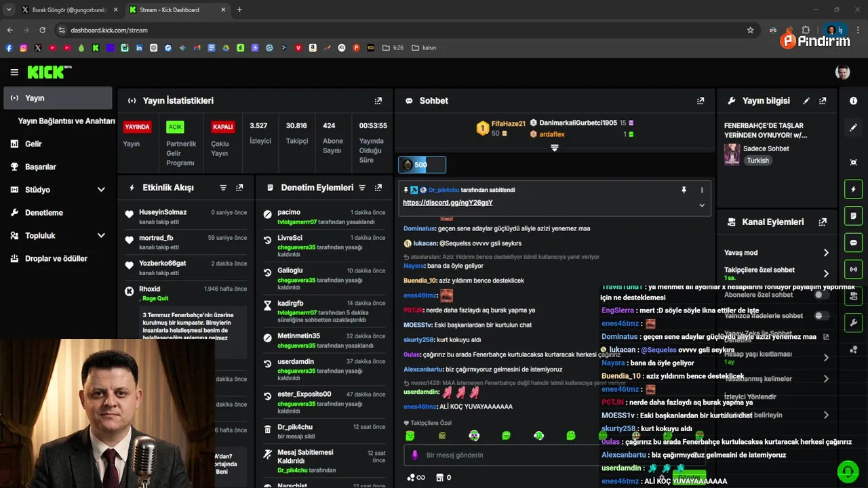Click the pin icon on the pinned message
The height and width of the screenshot is (488, 868).
coord(684,190)
